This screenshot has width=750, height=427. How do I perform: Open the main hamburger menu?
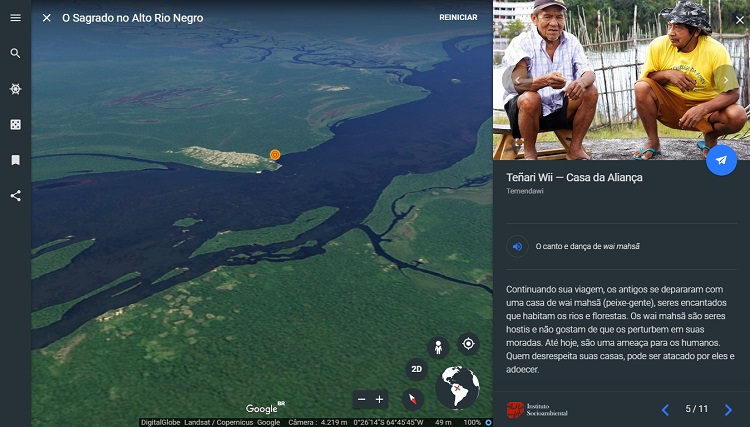15,18
